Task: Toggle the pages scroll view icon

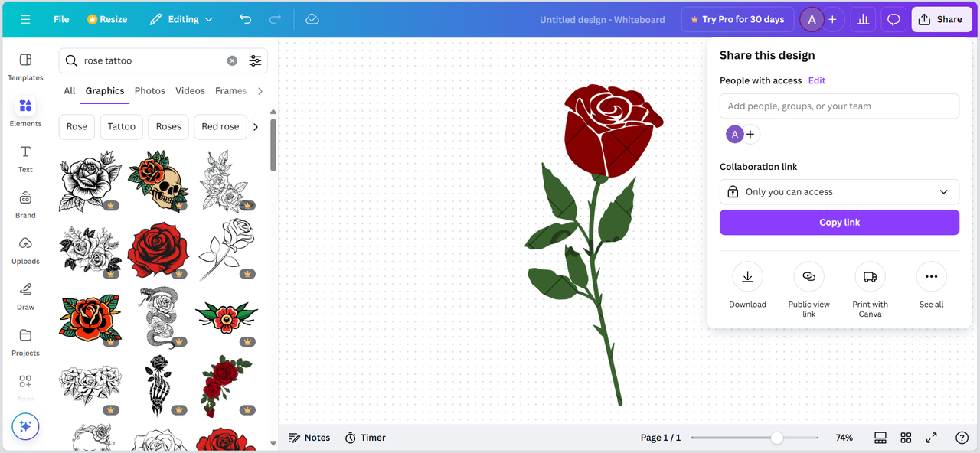Action: coord(880,438)
